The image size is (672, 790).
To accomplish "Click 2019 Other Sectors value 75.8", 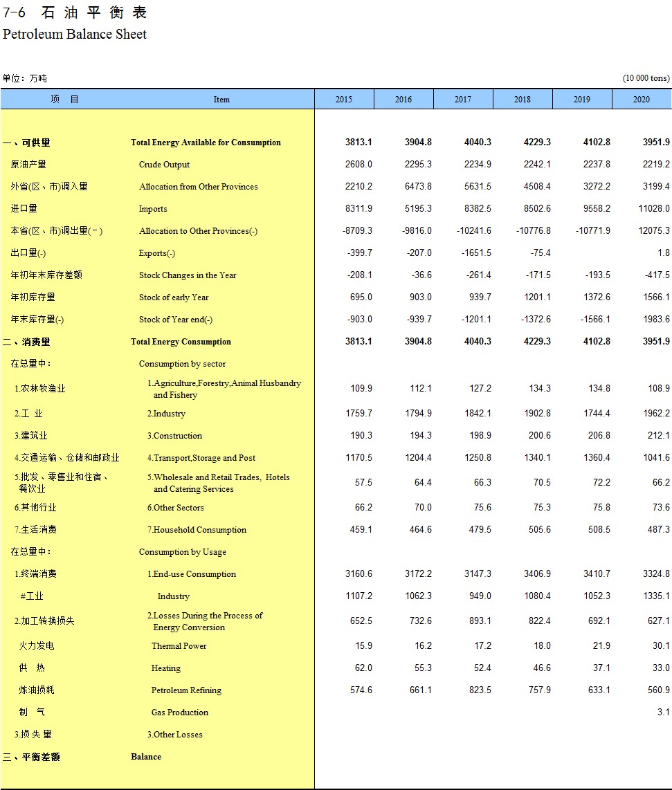I will pos(601,508).
